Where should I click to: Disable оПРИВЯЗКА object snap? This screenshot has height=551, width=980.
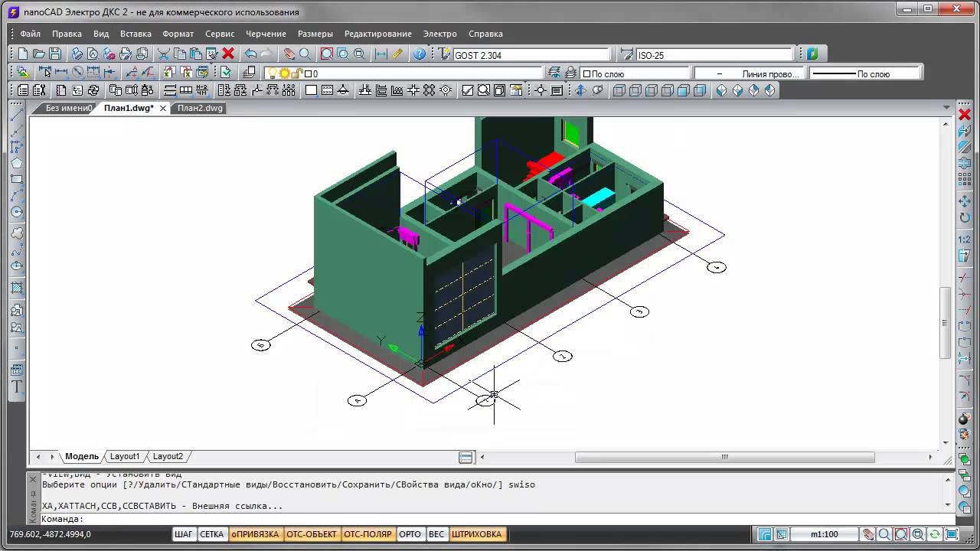[255, 534]
